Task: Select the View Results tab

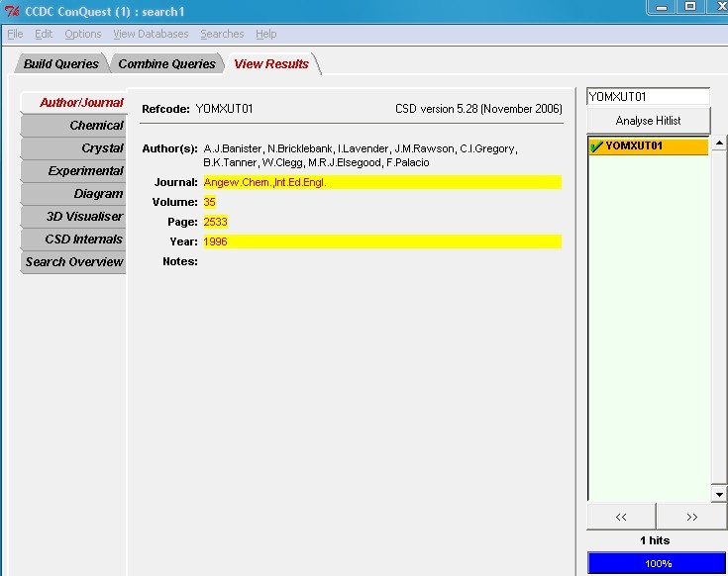Action: [x=271, y=63]
